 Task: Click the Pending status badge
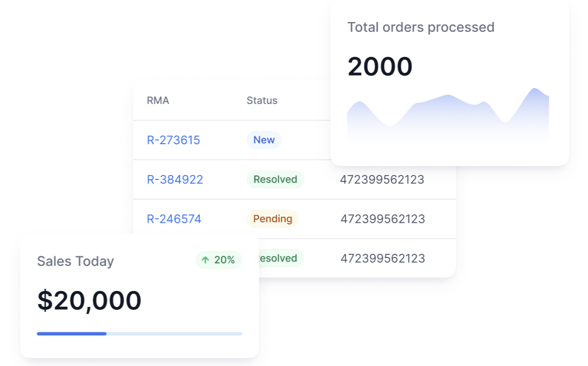click(273, 219)
